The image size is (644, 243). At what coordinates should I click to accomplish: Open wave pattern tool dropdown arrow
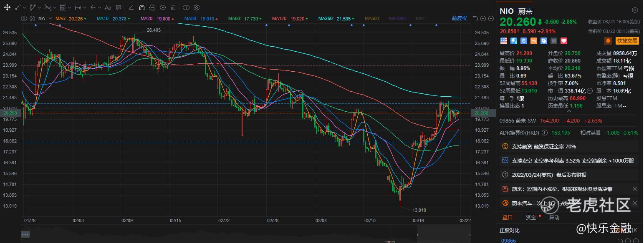pos(55,8)
